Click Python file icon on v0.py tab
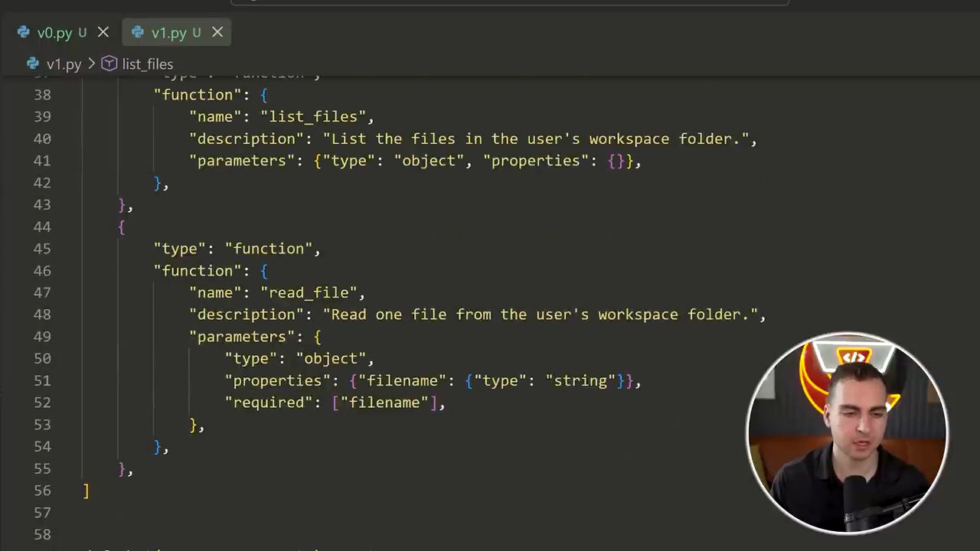Image resolution: width=980 pixels, height=551 pixels. pyautogui.click(x=24, y=32)
